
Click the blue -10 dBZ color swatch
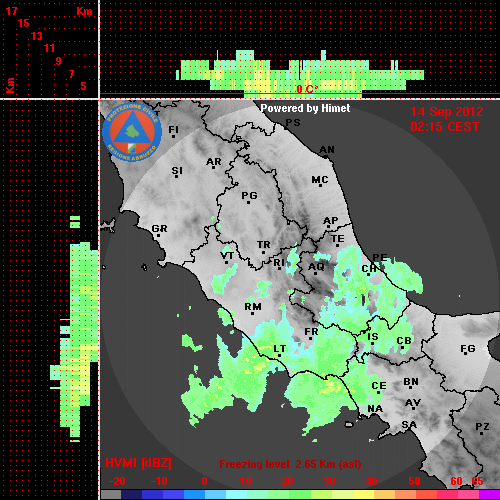152,494
